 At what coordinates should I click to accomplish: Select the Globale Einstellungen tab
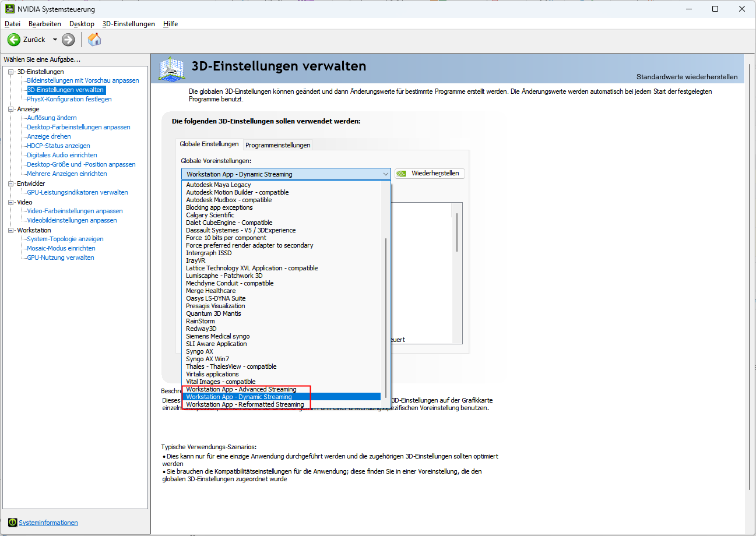coord(209,144)
